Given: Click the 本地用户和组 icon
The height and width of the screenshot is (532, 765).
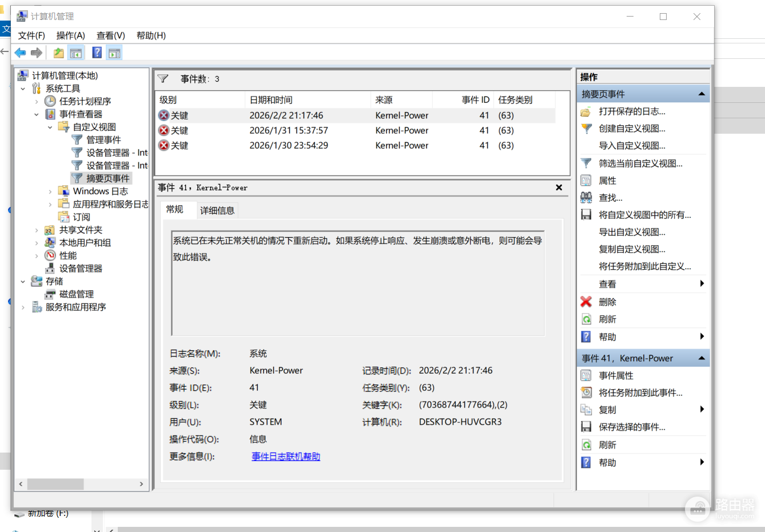Looking at the screenshot, I should coord(50,243).
